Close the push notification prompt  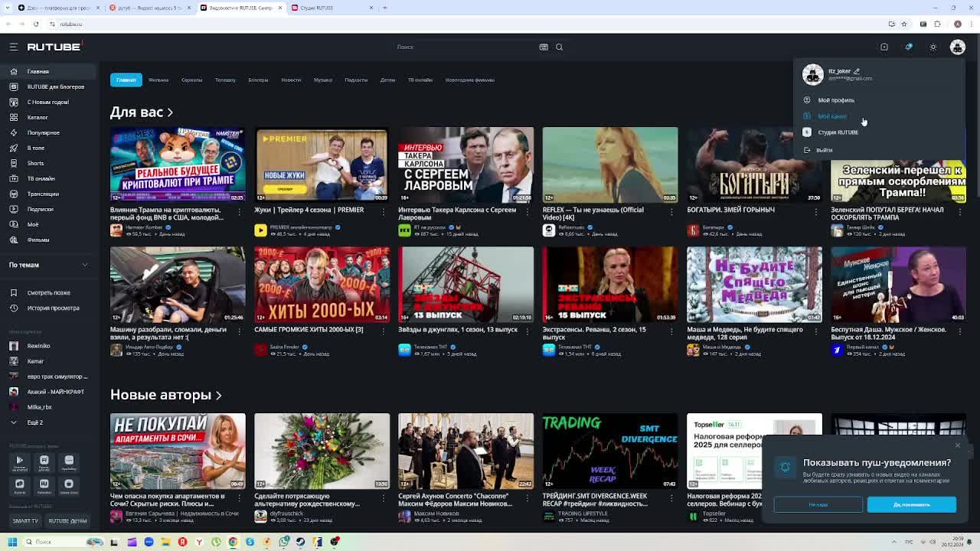tap(957, 445)
